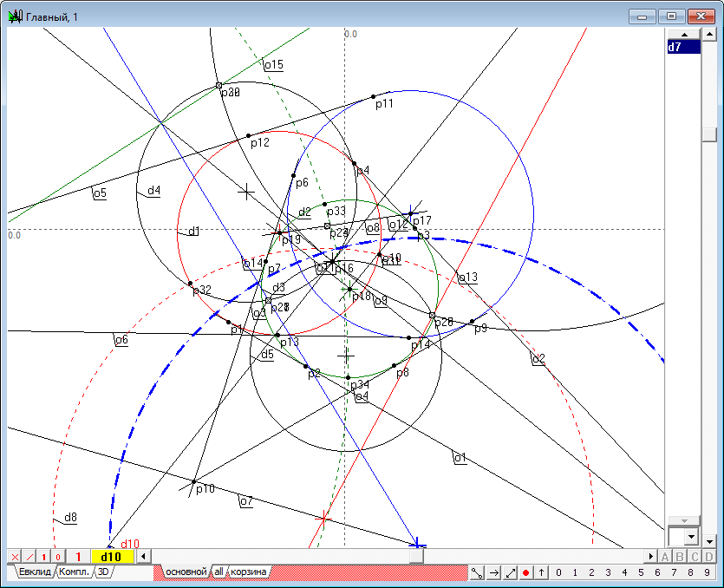This screenshot has height=588, width=724.
Task: Click the yellow d10 object field
Action: [111, 557]
